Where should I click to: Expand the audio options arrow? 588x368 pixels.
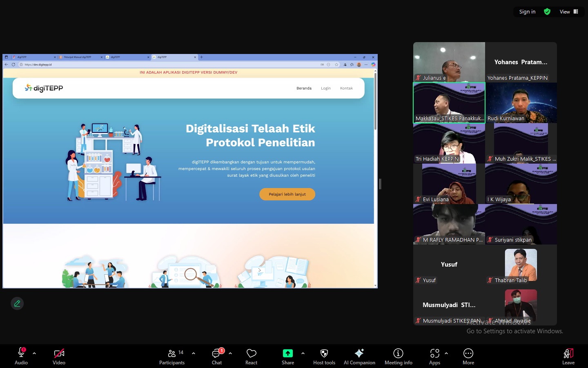pyautogui.click(x=34, y=353)
